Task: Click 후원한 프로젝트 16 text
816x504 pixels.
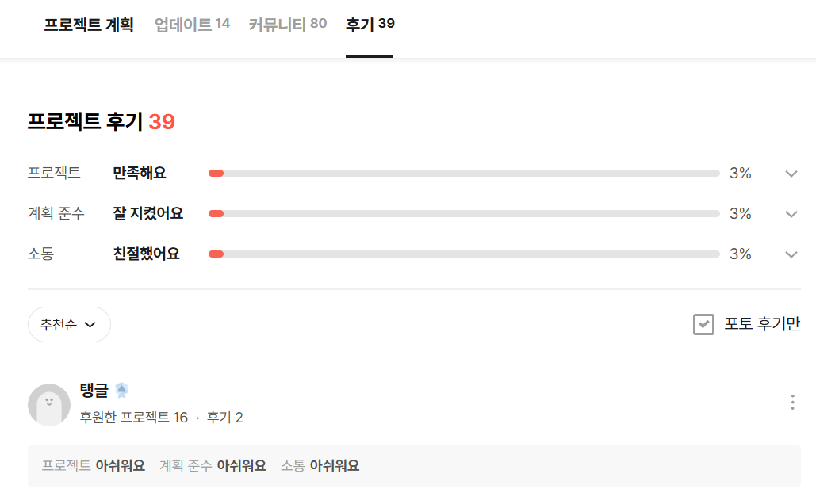Action: tap(134, 417)
